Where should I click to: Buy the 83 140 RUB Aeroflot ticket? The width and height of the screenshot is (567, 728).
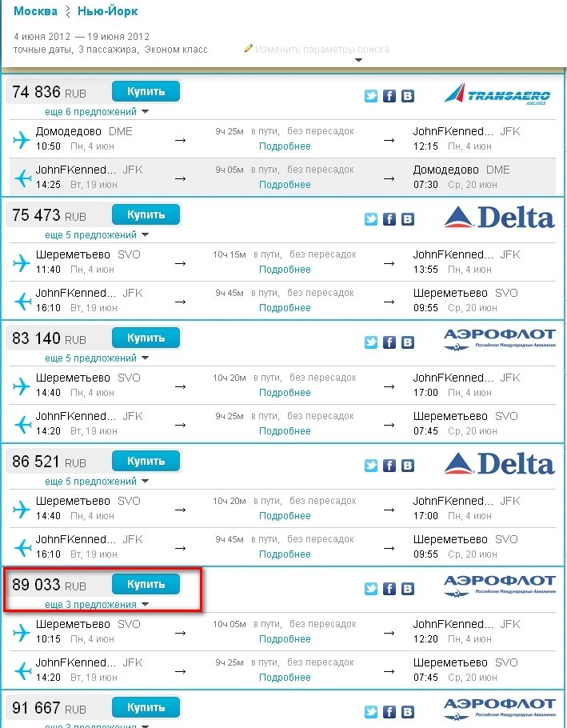[146, 338]
